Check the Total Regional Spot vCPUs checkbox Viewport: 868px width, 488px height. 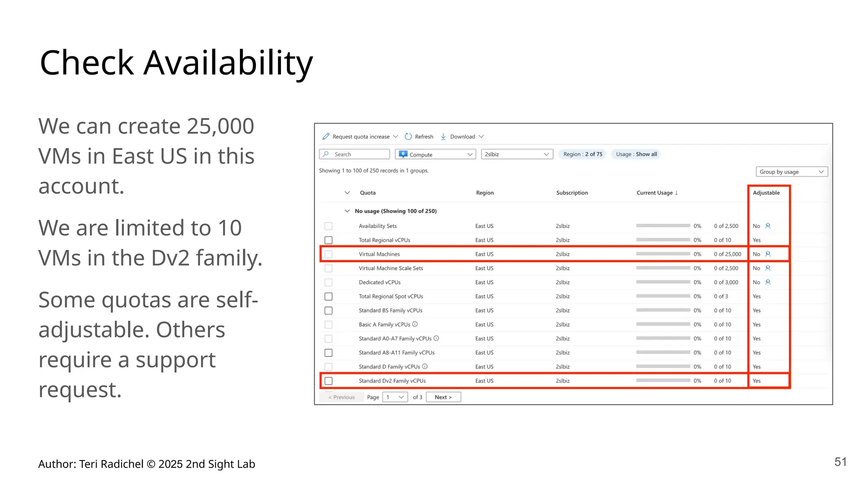tap(328, 297)
